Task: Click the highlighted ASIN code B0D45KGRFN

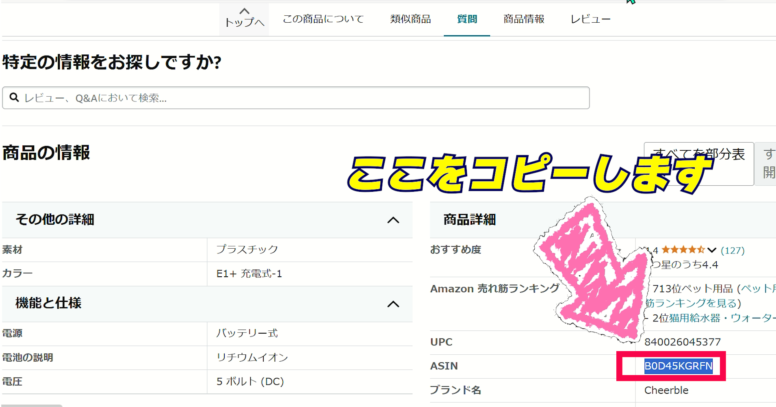Action: tap(678, 366)
